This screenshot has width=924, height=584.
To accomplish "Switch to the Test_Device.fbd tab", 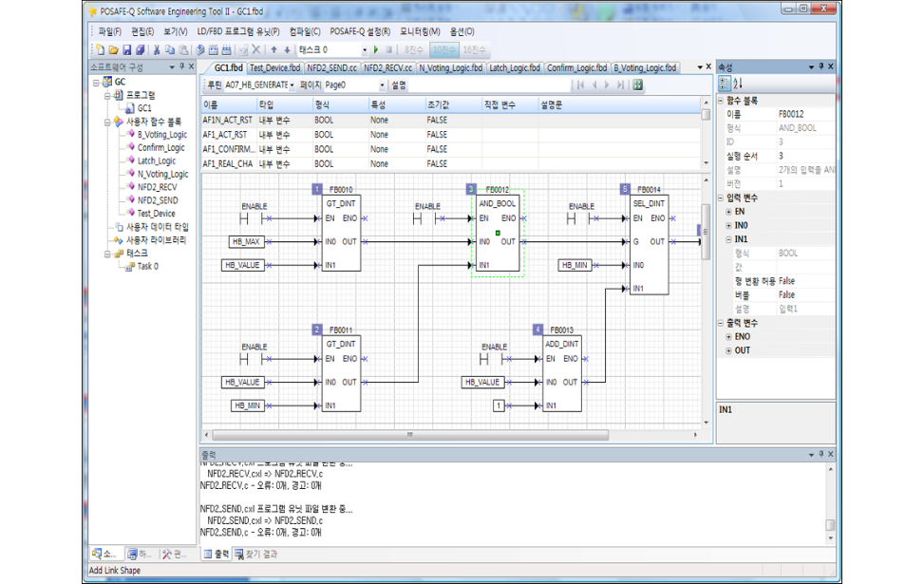I will [x=274, y=67].
